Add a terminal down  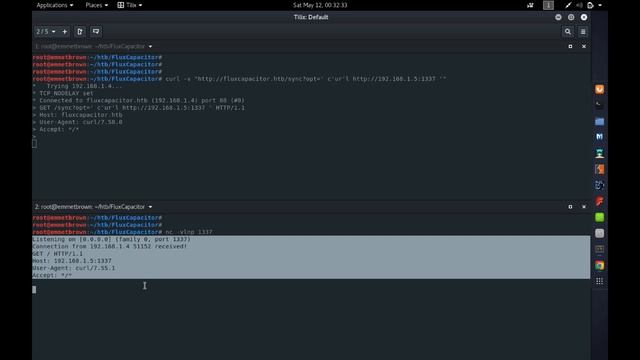click(96, 31)
